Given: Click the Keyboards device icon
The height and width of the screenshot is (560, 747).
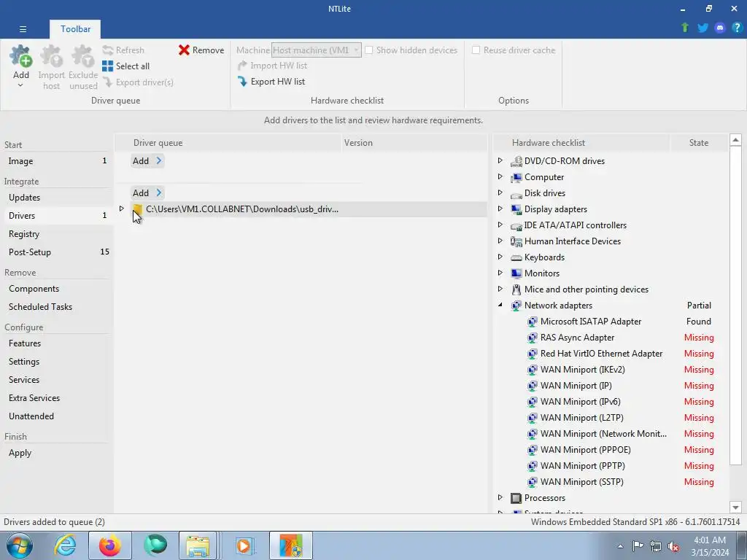Looking at the screenshot, I should coord(516,257).
